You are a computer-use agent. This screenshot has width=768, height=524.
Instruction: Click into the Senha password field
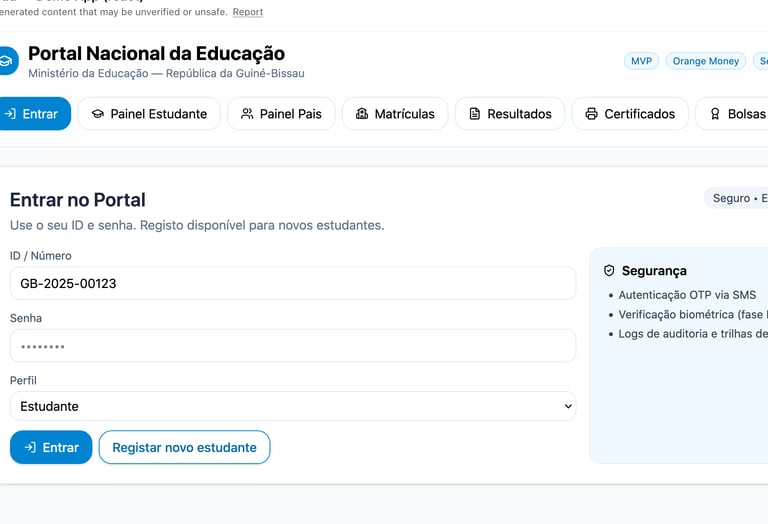coord(293,346)
